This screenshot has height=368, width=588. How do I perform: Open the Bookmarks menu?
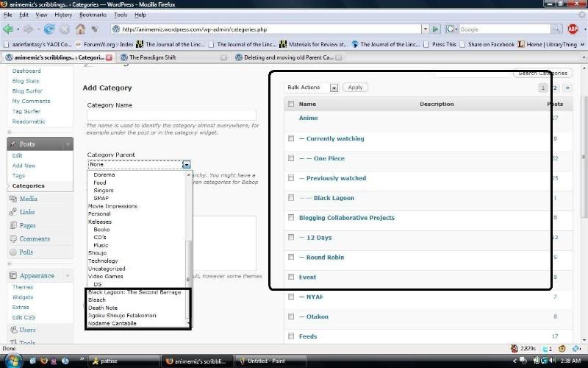[x=93, y=15]
